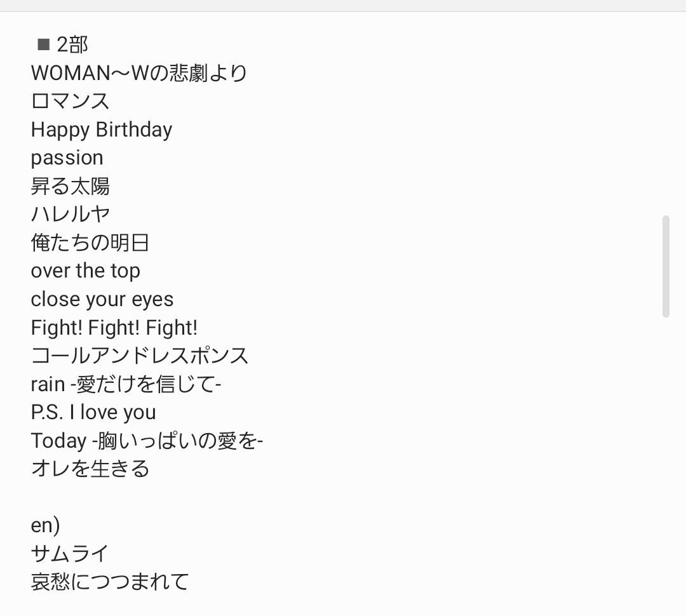The image size is (686, 616).
Task: Click the line "rain -愛だけを信じて-"
Action: click(x=126, y=384)
